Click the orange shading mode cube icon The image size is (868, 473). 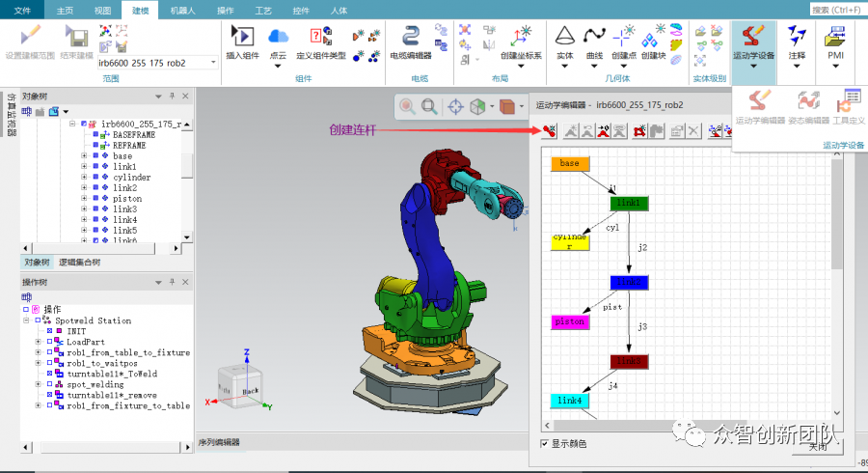[x=507, y=106]
